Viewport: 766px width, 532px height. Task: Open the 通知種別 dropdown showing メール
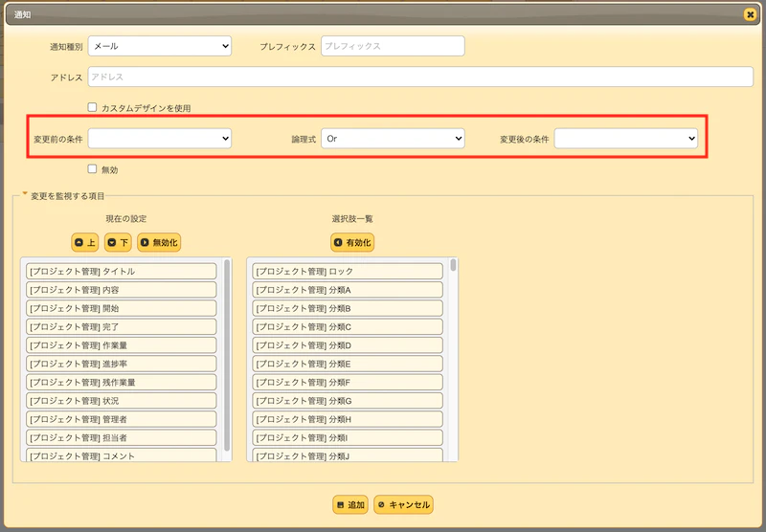(160, 46)
